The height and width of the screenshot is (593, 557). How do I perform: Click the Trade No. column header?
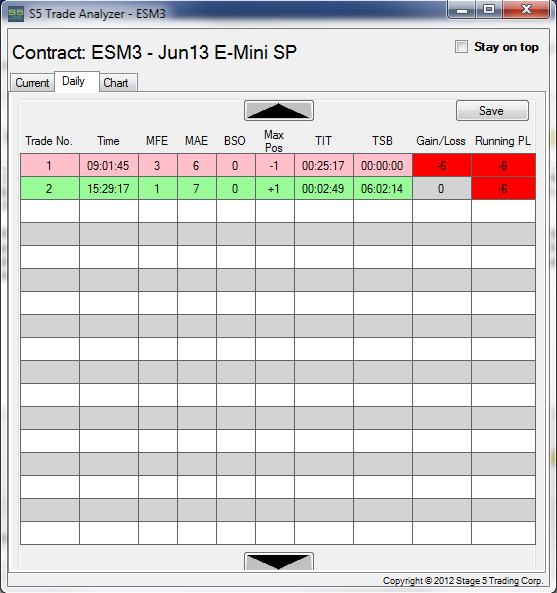[49, 141]
